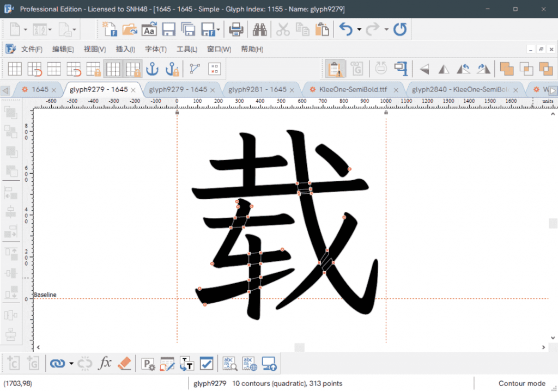Toggle the vertical grid columns button
Image resolution: width=558 pixels, height=392 pixels.
113,69
